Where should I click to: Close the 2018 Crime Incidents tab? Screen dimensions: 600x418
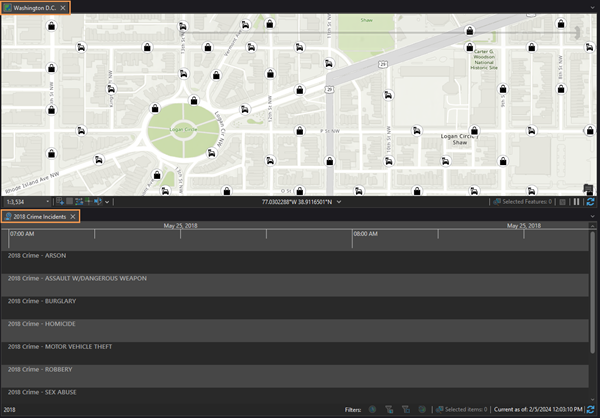coord(74,216)
